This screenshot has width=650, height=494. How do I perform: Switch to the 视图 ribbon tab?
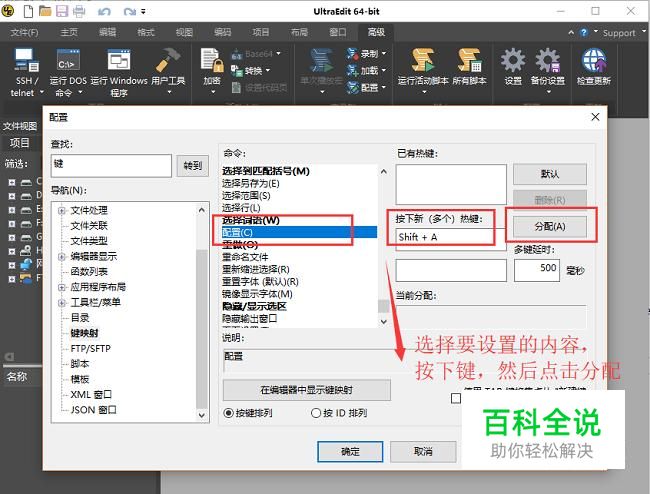(x=184, y=32)
